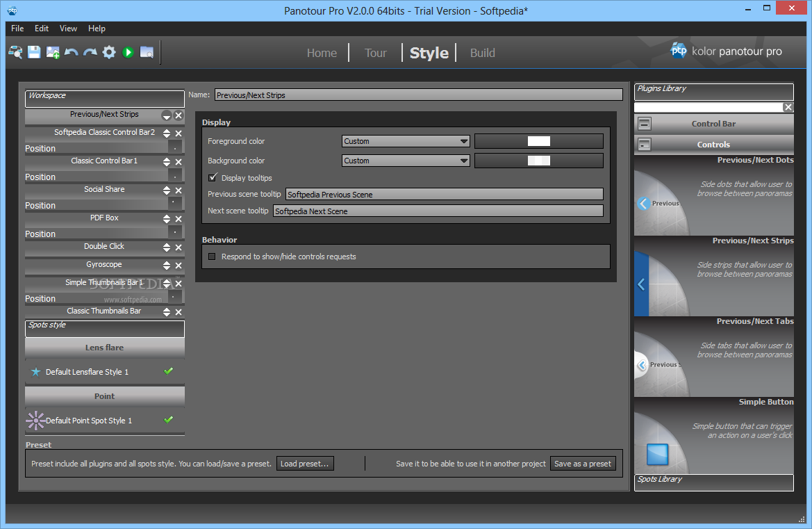Click the Undo arrow icon
This screenshot has height=529, width=812.
point(72,52)
